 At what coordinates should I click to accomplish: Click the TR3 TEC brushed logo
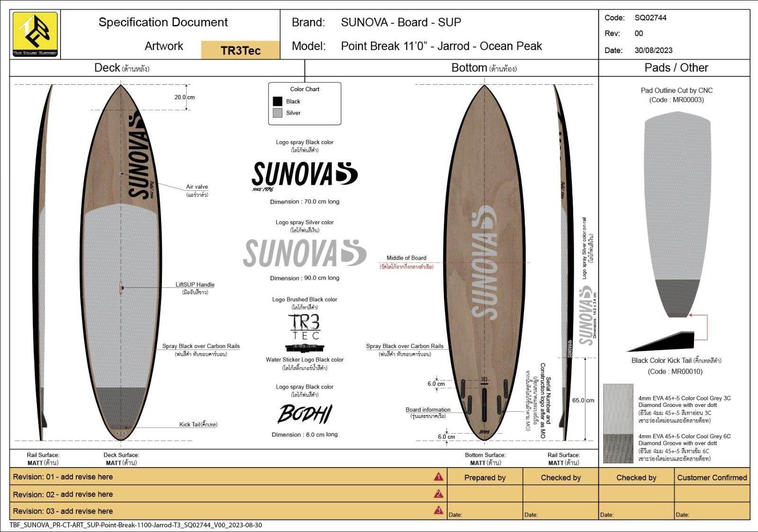click(x=305, y=326)
